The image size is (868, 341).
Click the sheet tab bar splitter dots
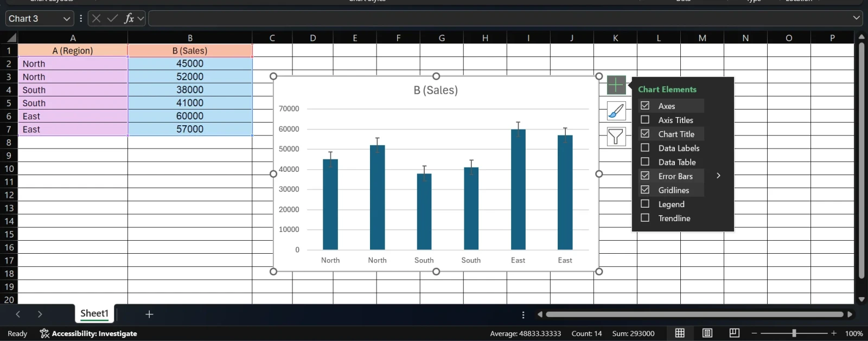pos(523,314)
